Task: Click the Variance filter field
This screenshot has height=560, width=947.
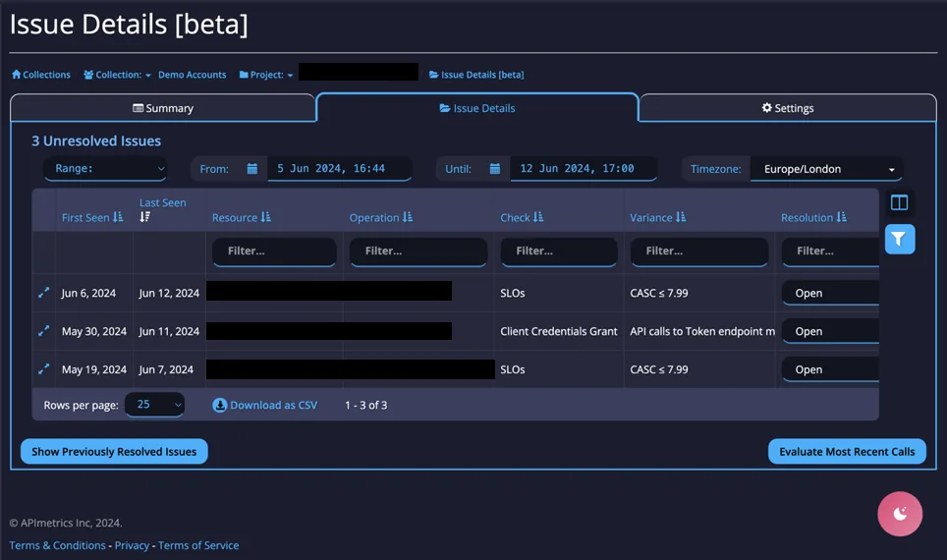Action: click(x=699, y=252)
